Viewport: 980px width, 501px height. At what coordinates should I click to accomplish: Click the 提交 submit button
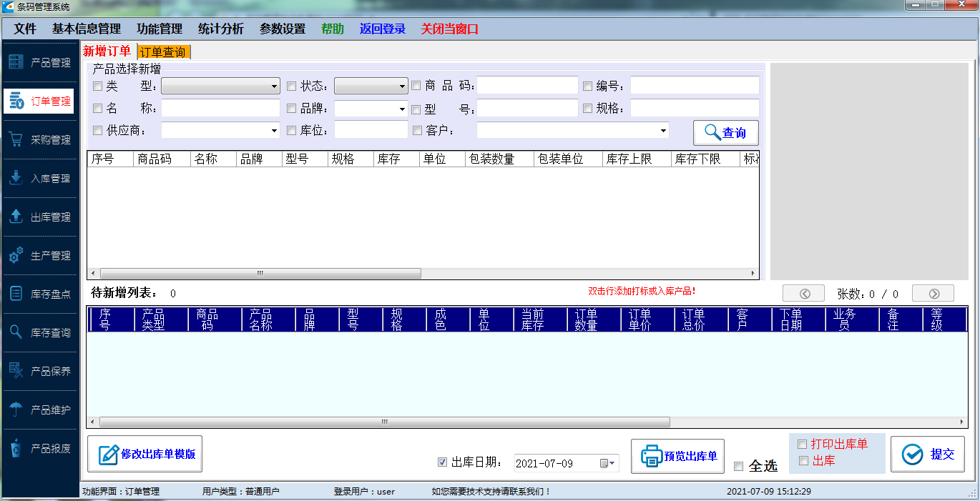pyautogui.click(x=927, y=455)
